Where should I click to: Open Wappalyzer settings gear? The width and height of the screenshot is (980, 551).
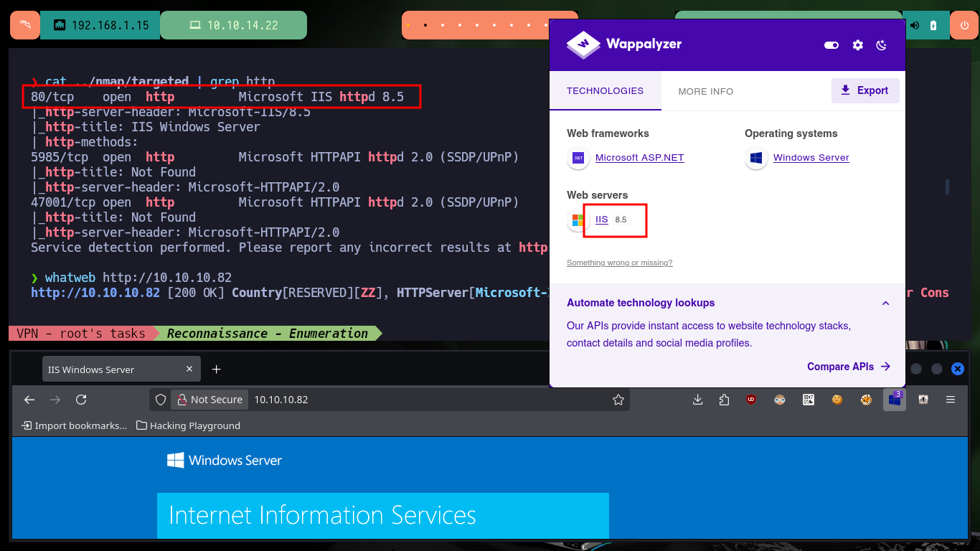[857, 45]
